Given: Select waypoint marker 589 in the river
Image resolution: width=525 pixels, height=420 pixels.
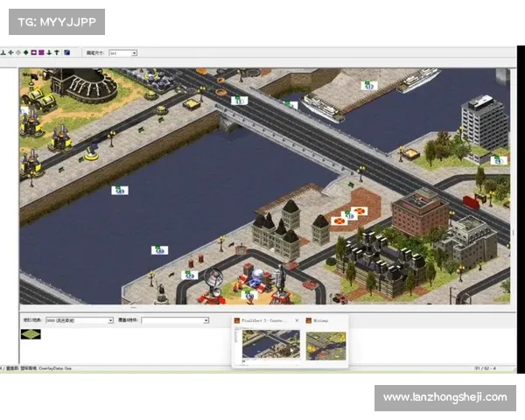Looking at the screenshot, I should click(x=120, y=190).
